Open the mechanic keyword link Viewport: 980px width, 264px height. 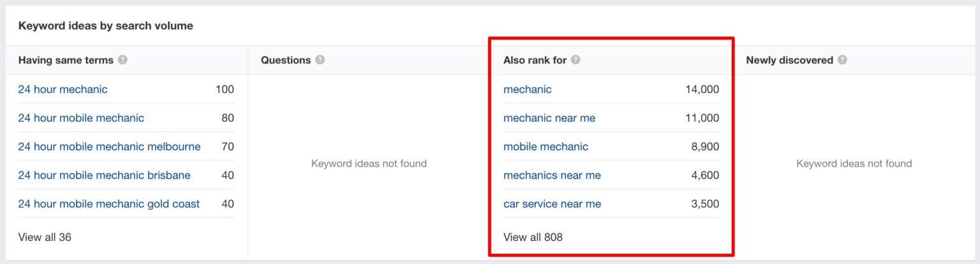coord(527,89)
